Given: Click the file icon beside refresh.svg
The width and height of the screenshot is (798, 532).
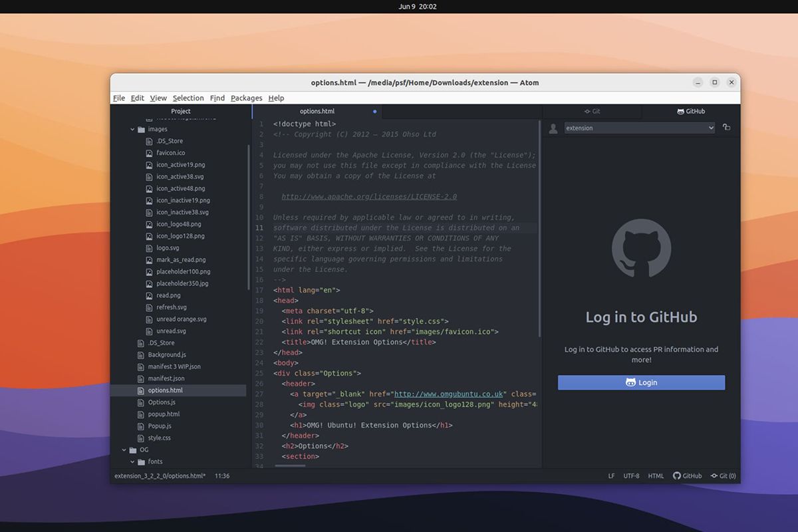Looking at the screenshot, I should coord(150,307).
